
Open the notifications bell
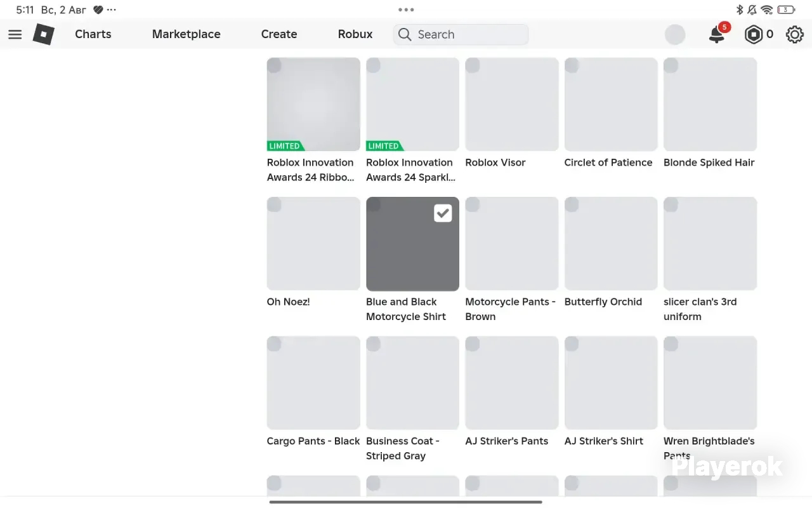point(717,34)
